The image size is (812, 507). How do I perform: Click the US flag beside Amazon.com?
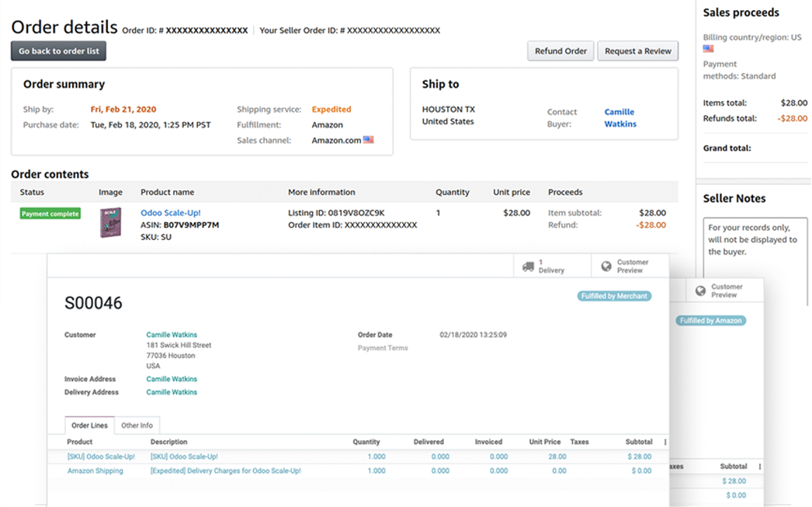click(x=368, y=141)
